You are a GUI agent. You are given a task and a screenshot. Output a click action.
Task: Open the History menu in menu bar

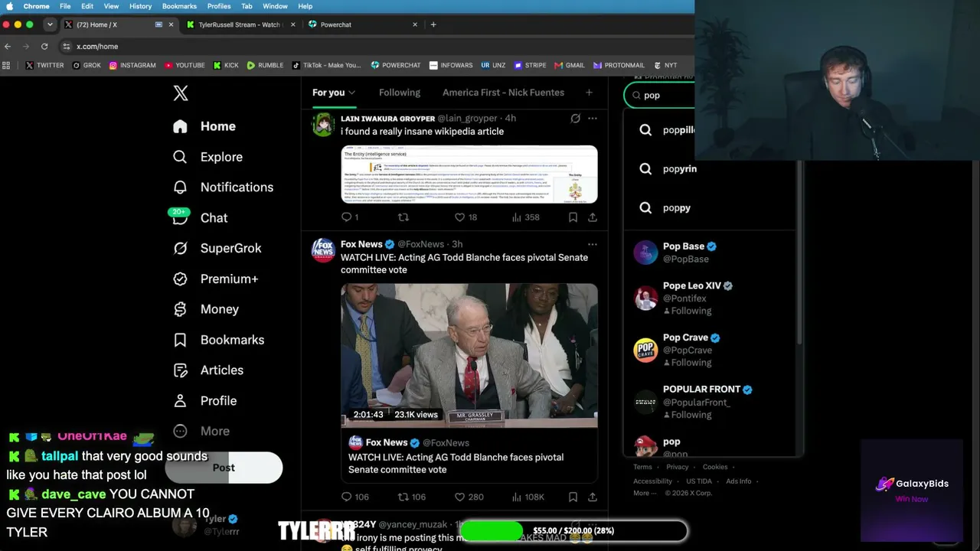[x=140, y=6]
